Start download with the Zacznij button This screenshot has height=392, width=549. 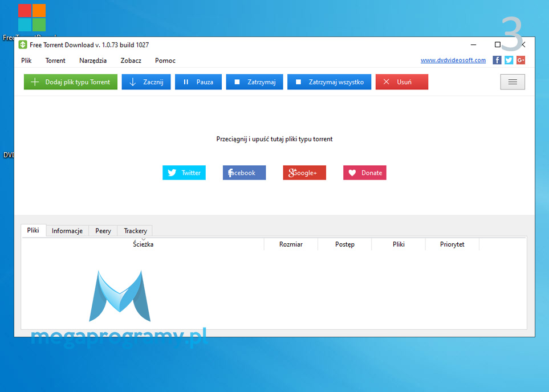146,82
